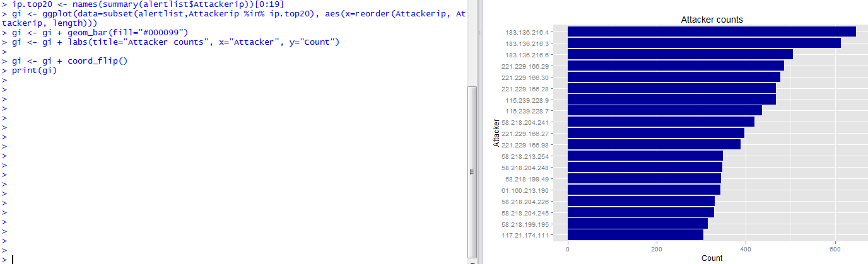Select the bar for 183.136.216.3

[704, 43]
